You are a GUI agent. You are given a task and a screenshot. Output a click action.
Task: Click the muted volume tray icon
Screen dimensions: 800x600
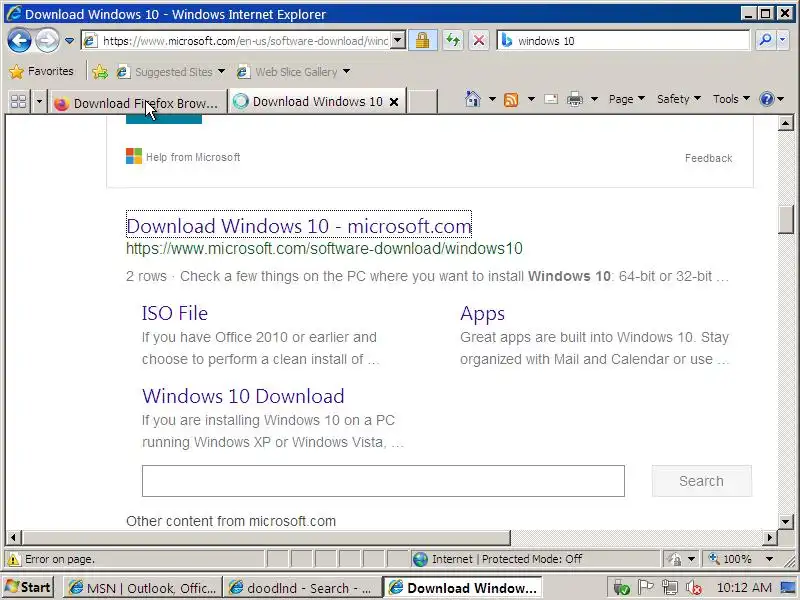[x=693, y=588]
